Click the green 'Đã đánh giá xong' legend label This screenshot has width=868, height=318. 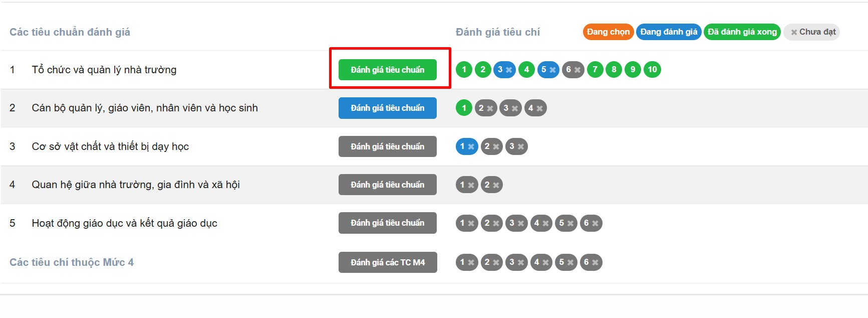[742, 32]
